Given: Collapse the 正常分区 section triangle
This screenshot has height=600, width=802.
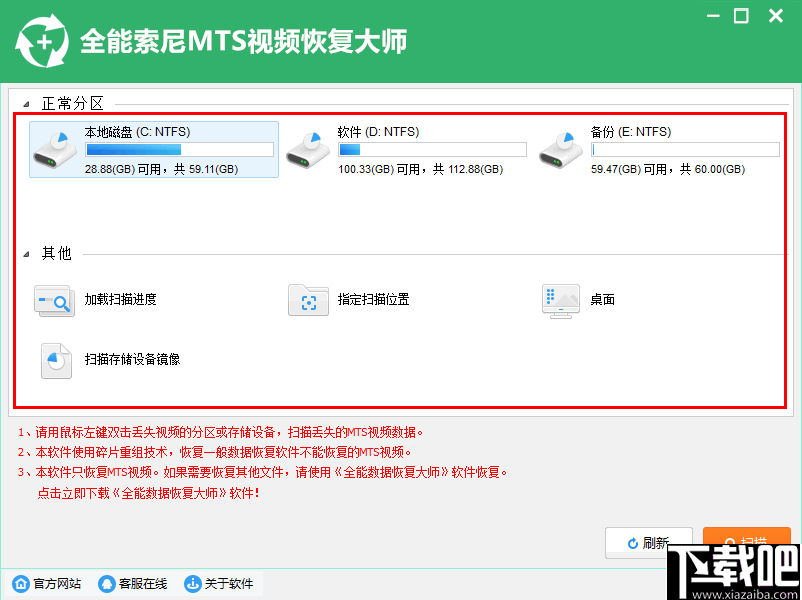Looking at the screenshot, I should (26, 105).
